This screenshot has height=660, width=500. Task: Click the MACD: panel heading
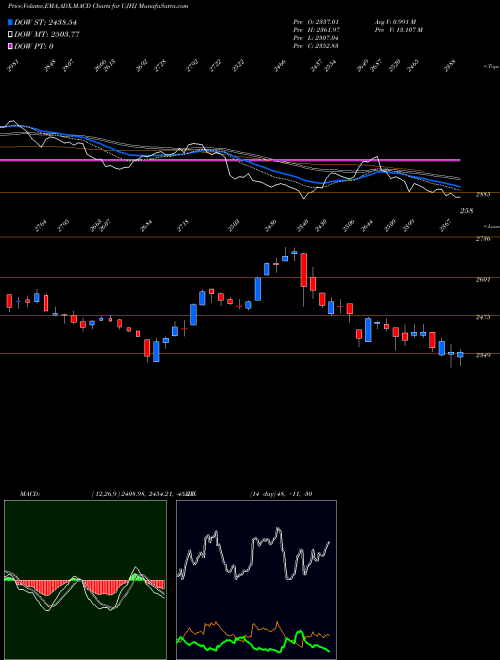[x=30, y=494]
